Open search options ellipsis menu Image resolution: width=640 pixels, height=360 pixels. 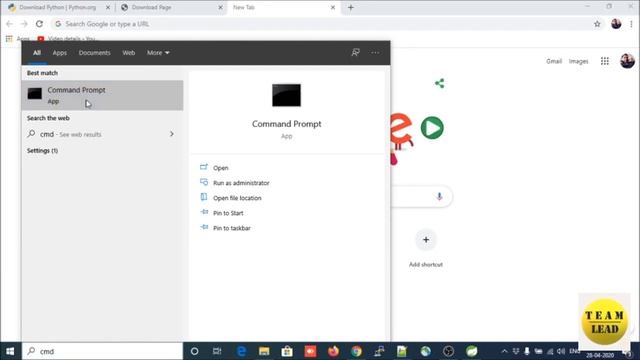click(375, 53)
